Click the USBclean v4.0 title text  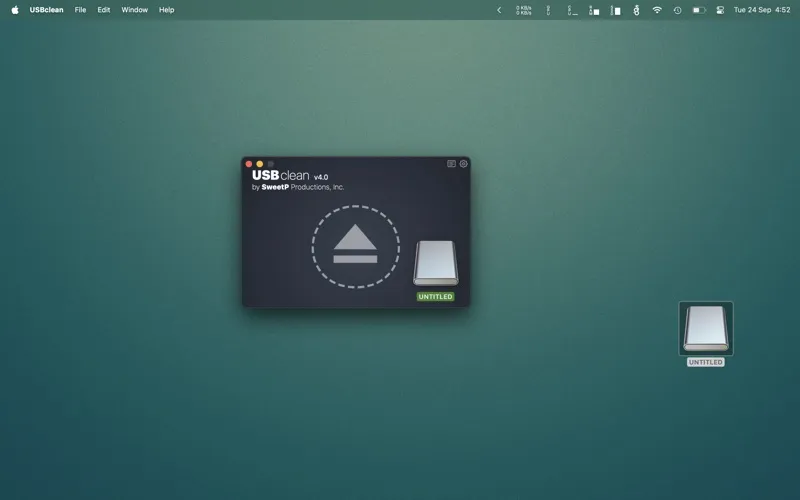pyautogui.click(x=290, y=176)
